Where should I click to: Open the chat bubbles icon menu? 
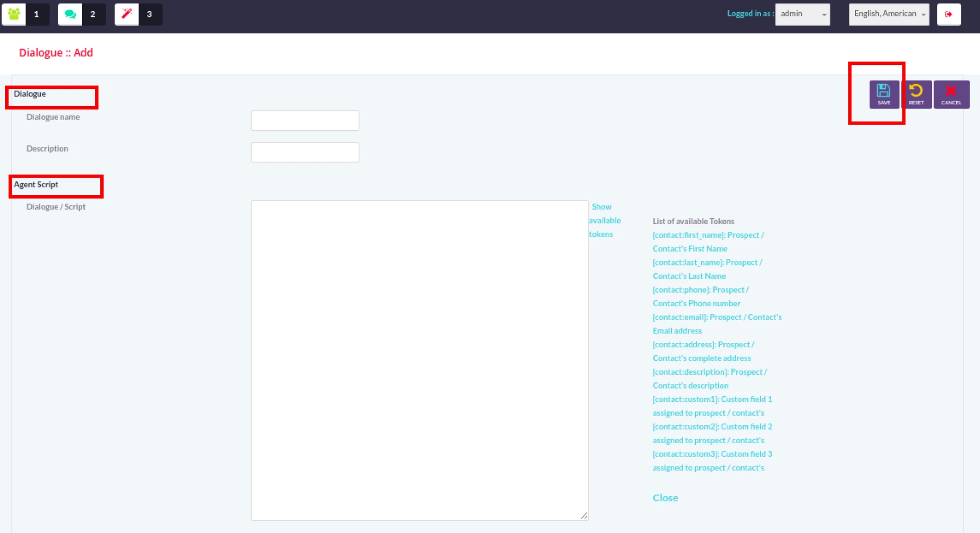click(70, 14)
